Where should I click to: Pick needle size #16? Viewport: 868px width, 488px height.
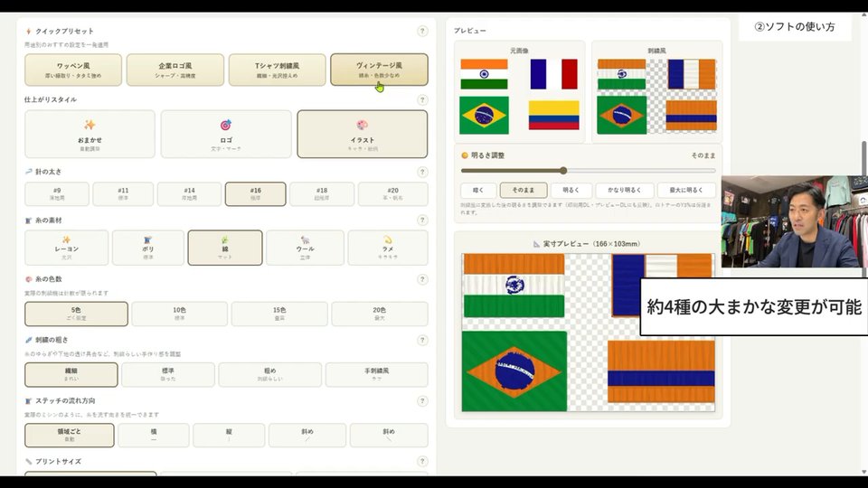[255, 193]
